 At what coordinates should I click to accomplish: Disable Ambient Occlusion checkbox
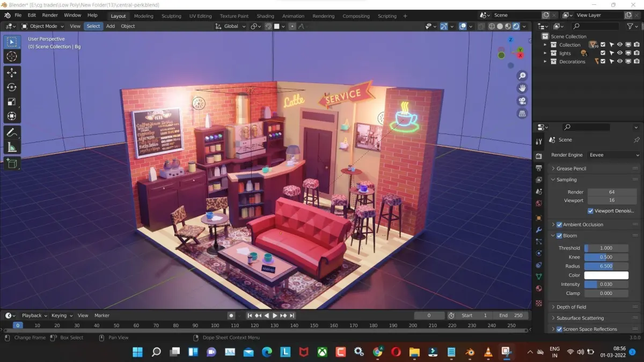tap(559, 225)
